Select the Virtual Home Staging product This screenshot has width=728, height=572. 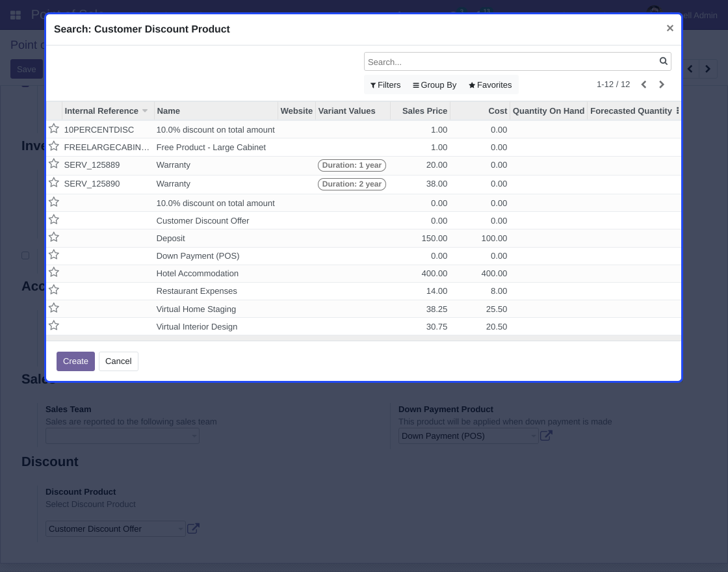(x=196, y=309)
